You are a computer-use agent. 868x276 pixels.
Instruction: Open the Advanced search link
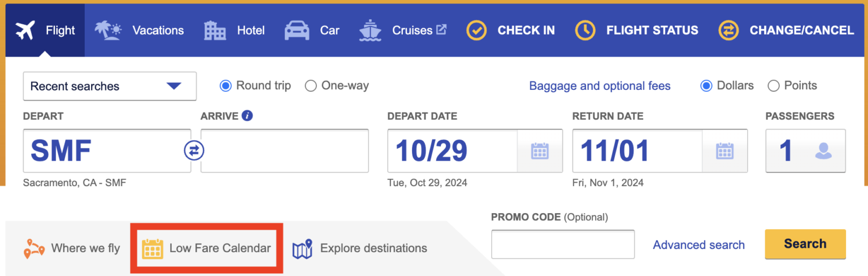click(x=698, y=245)
